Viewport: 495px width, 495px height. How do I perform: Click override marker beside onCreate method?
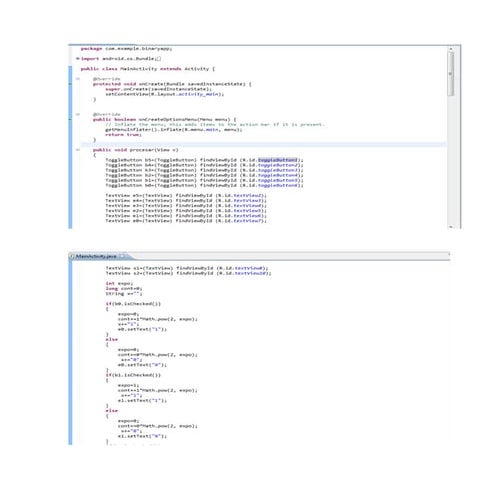pyautogui.click(x=70, y=84)
